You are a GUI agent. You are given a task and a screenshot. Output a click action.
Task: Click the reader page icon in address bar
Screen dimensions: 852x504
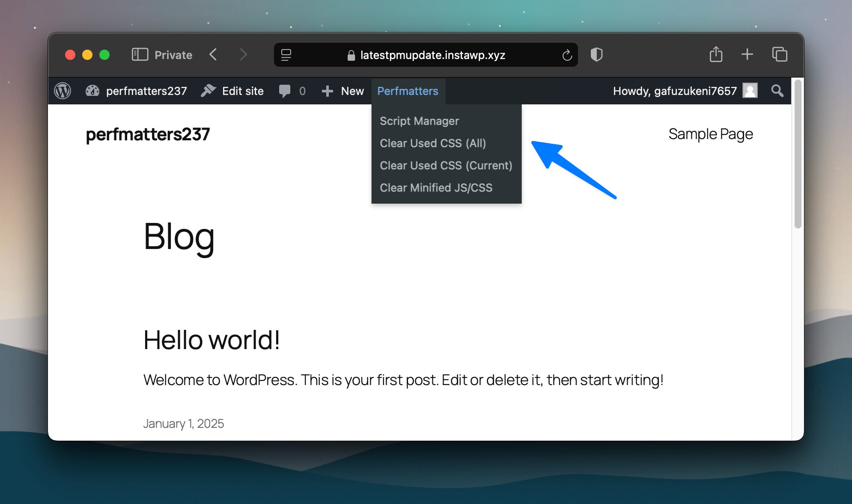point(286,55)
